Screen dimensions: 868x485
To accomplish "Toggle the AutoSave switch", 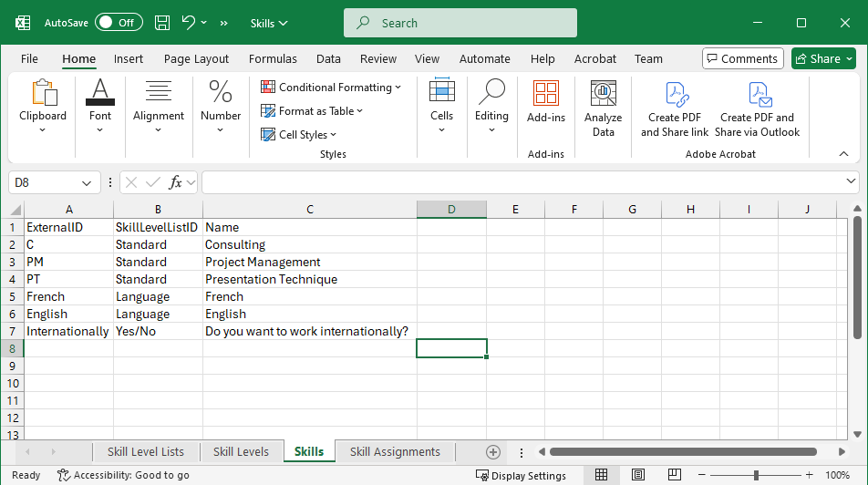I will click(119, 23).
